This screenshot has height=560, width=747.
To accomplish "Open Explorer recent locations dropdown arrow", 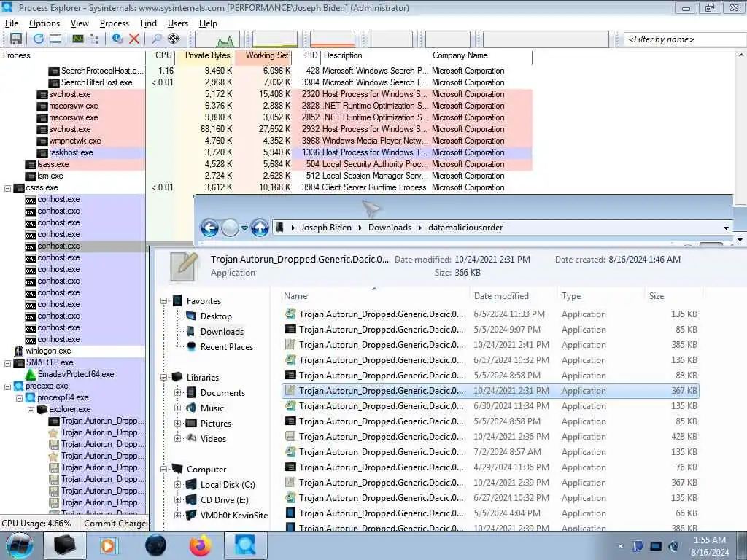I will click(x=244, y=228).
